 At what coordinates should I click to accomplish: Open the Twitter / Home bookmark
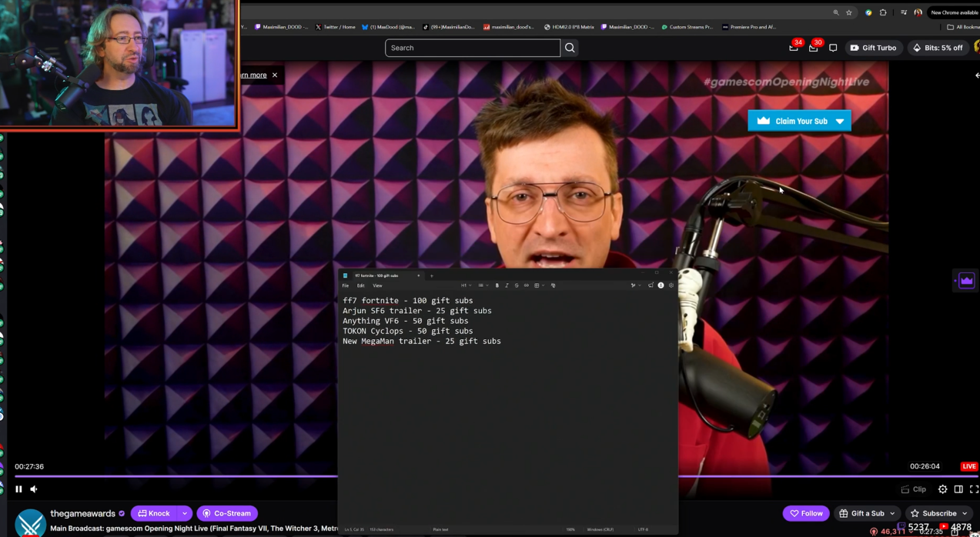click(x=335, y=27)
